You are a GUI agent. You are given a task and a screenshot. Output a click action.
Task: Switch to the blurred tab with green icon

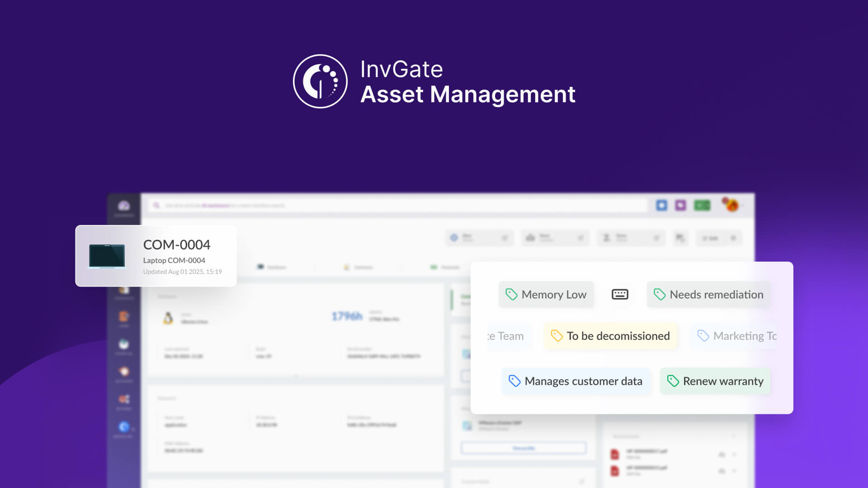445,267
